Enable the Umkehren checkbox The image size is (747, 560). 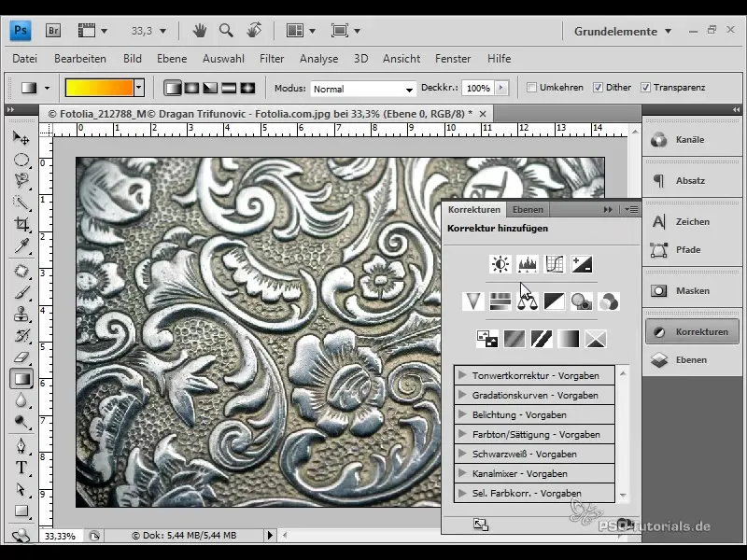(x=531, y=88)
